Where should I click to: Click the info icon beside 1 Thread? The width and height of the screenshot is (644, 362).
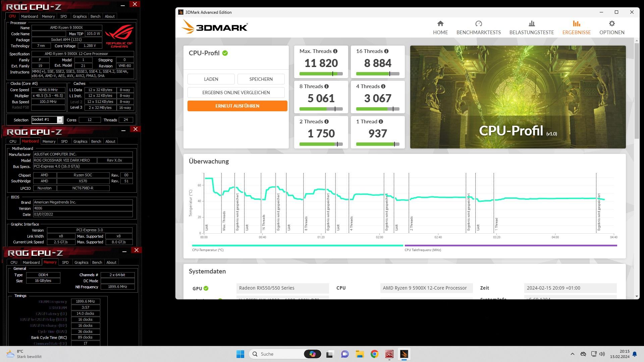(381, 122)
